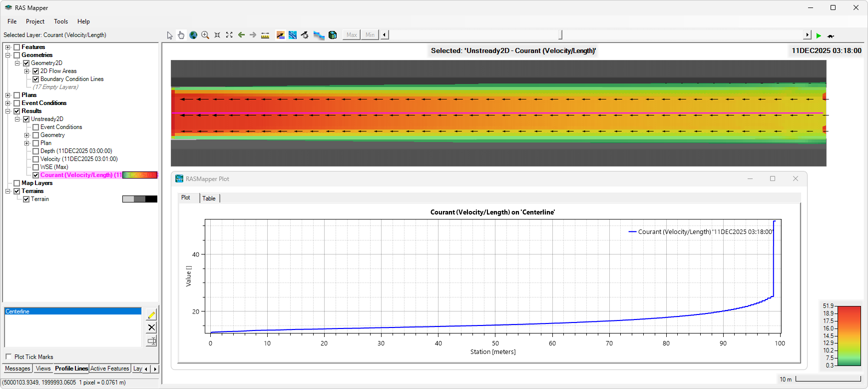Expand the 2D Flow Areas node
The width and height of the screenshot is (868, 389).
click(26, 71)
